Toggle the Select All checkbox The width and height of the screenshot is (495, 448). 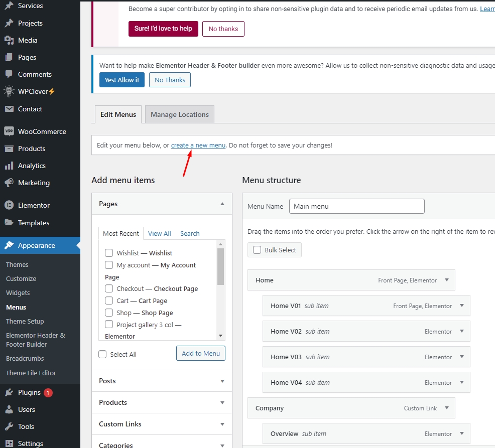click(x=103, y=354)
